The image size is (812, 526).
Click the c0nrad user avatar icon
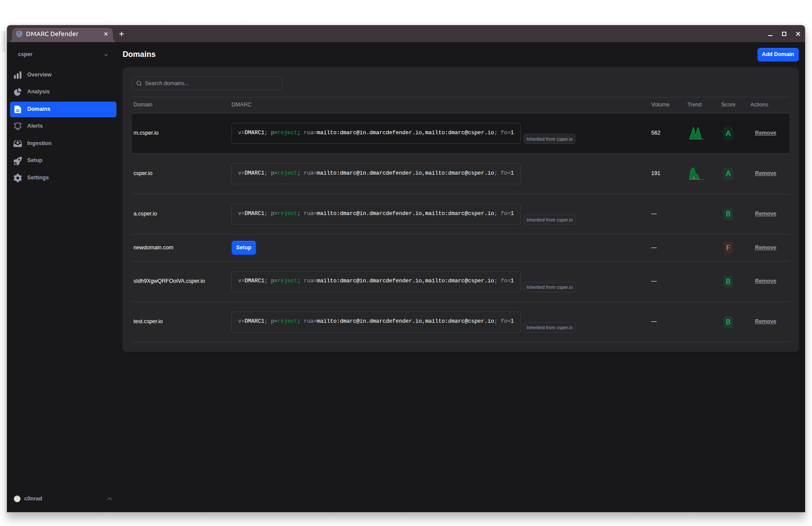(17, 499)
